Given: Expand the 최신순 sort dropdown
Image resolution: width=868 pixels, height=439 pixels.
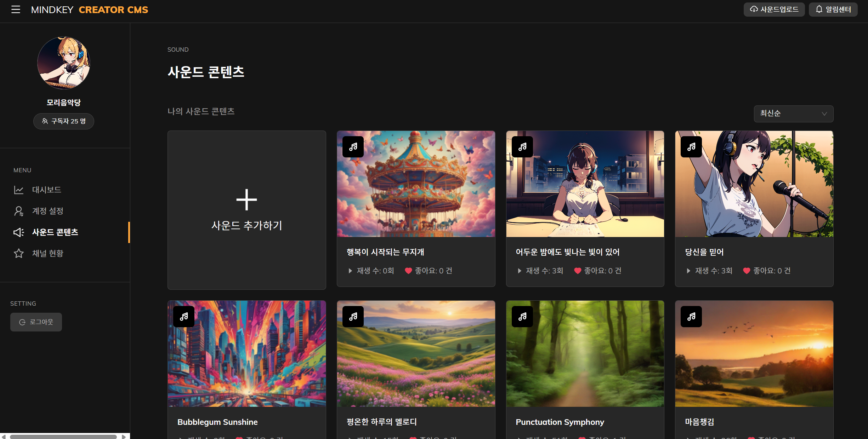Looking at the screenshot, I should (793, 114).
